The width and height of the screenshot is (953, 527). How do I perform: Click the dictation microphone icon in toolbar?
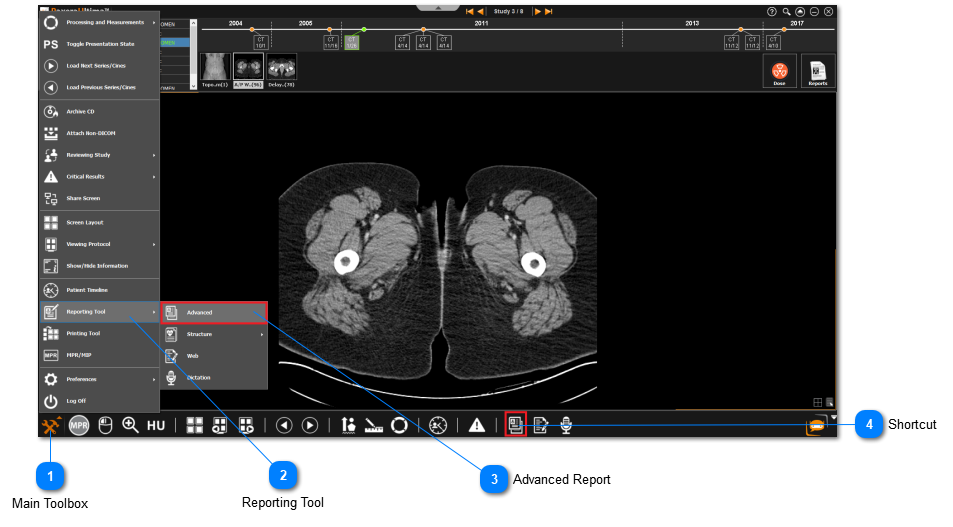(566, 425)
